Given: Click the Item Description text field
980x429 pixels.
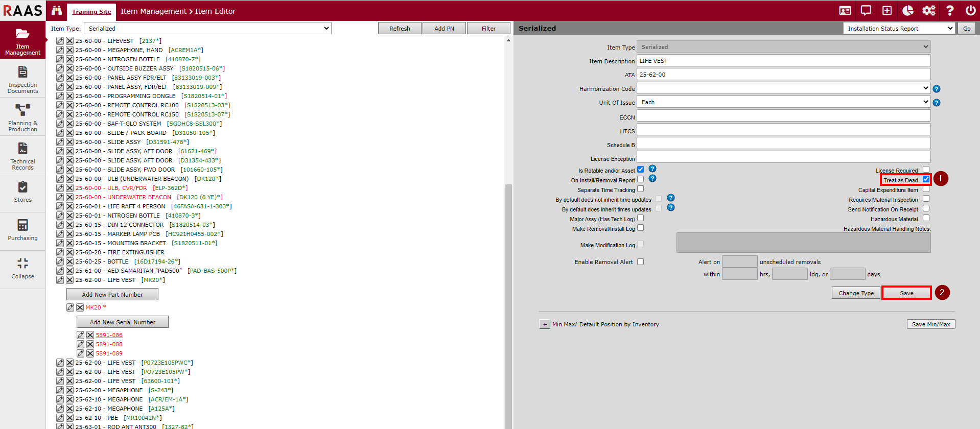Looking at the screenshot, I should pos(783,61).
